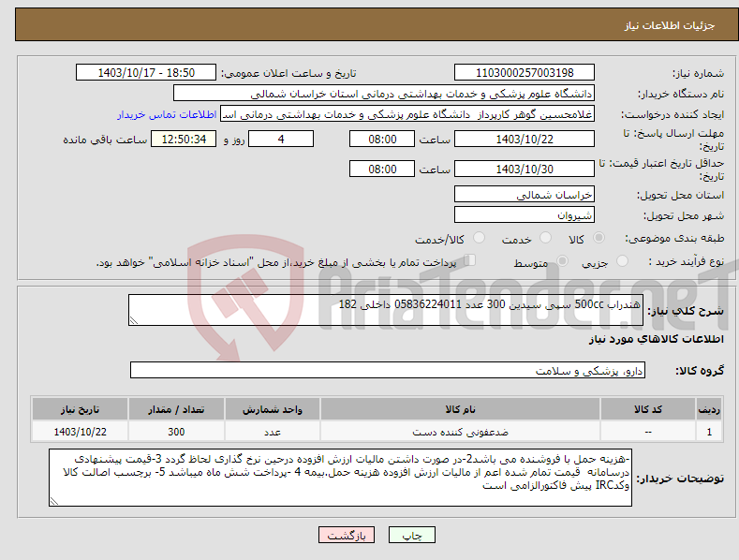This screenshot has height=560, width=739.
Task: Click the توضیحات خریدار label
Action: point(680,479)
